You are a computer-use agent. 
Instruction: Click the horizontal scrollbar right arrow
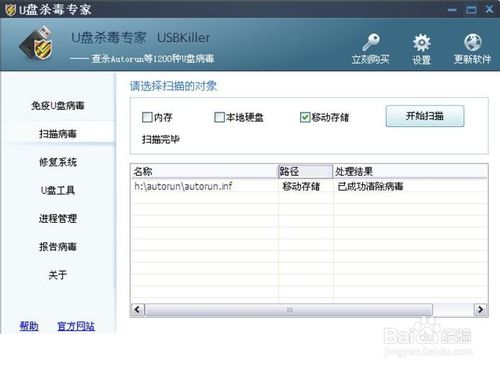click(x=480, y=310)
